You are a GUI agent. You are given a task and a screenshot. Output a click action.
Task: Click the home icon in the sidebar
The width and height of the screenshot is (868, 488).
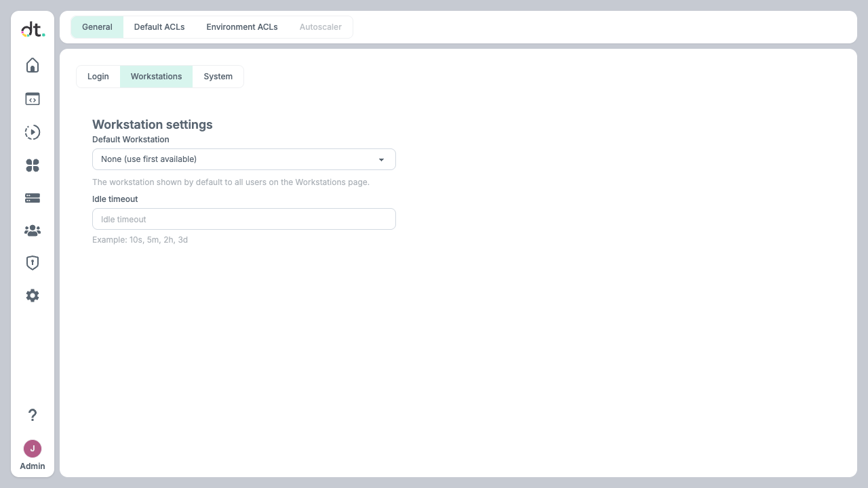[x=33, y=65]
